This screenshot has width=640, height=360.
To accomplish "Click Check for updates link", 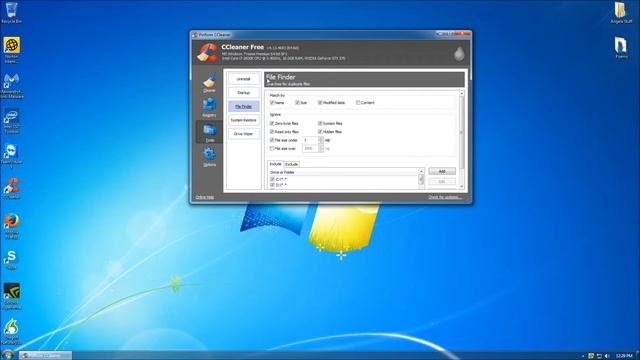I will [445, 197].
